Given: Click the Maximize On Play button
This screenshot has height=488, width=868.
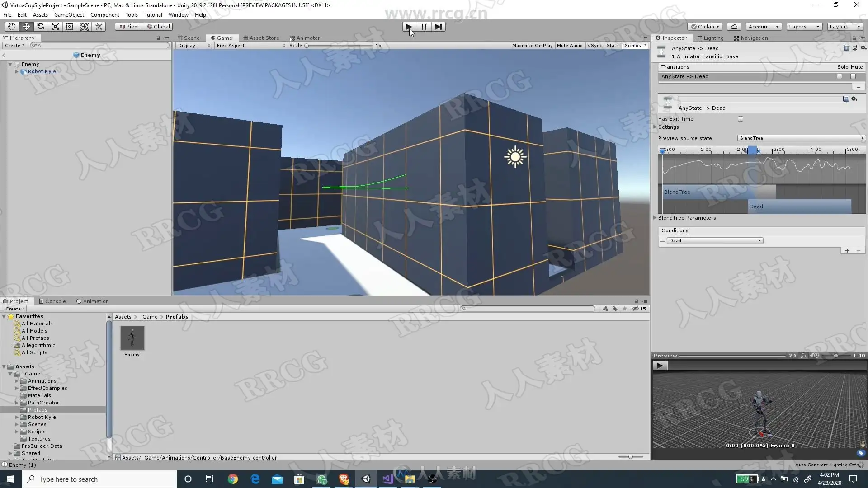Looking at the screenshot, I should (532, 46).
